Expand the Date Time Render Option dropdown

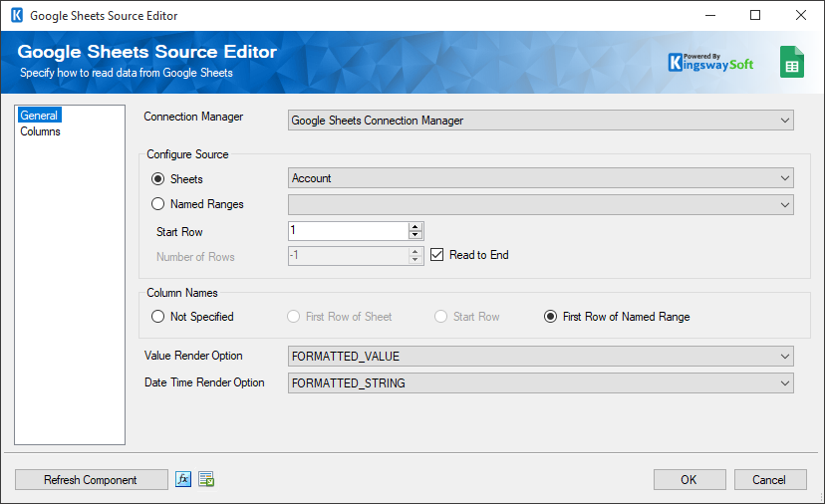540,382
